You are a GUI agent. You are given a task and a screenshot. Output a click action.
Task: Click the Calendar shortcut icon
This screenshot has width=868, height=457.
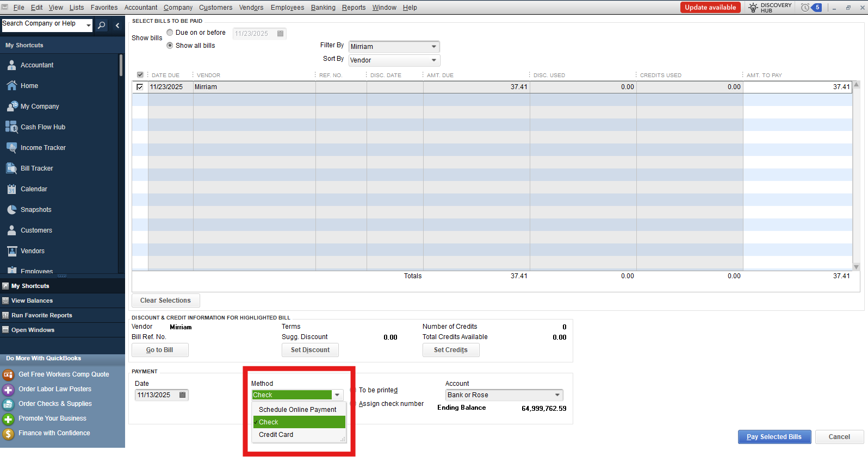pos(11,189)
